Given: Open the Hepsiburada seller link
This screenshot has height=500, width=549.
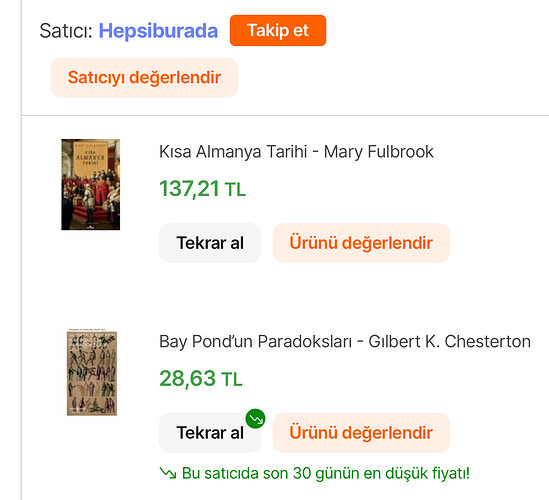Looking at the screenshot, I should coord(158,31).
